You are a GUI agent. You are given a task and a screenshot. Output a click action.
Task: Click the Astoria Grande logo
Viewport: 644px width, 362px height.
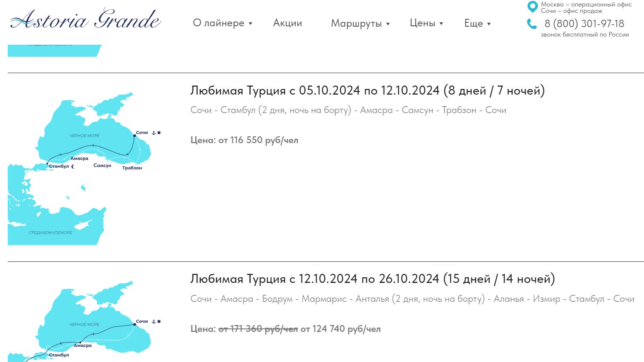click(85, 19)
